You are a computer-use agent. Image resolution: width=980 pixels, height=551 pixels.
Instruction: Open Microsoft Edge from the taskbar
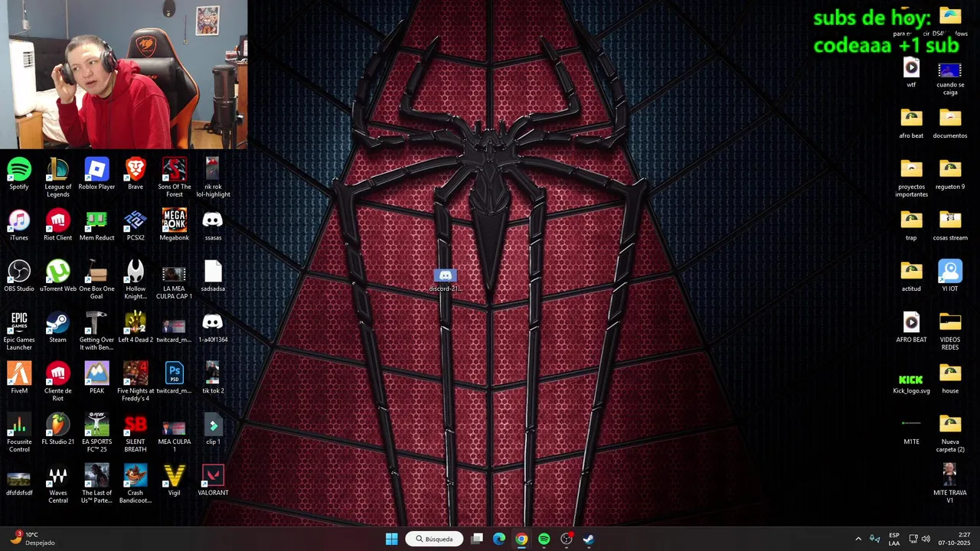(499, 539)
